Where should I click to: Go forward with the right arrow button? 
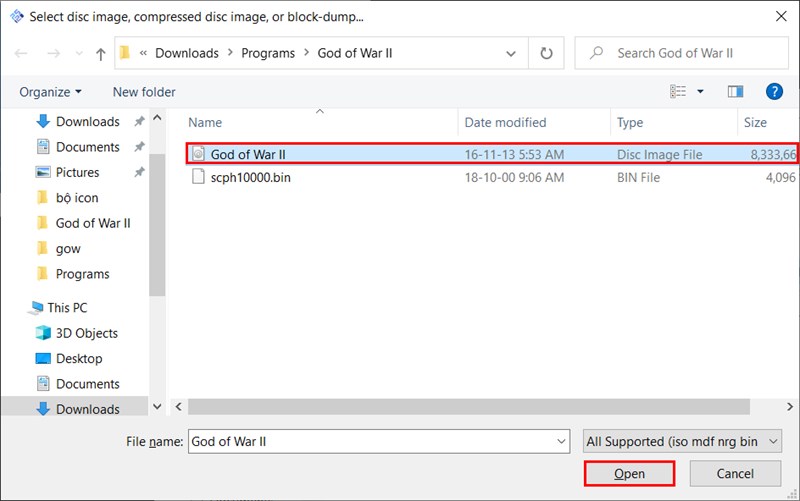coord(54,53)
